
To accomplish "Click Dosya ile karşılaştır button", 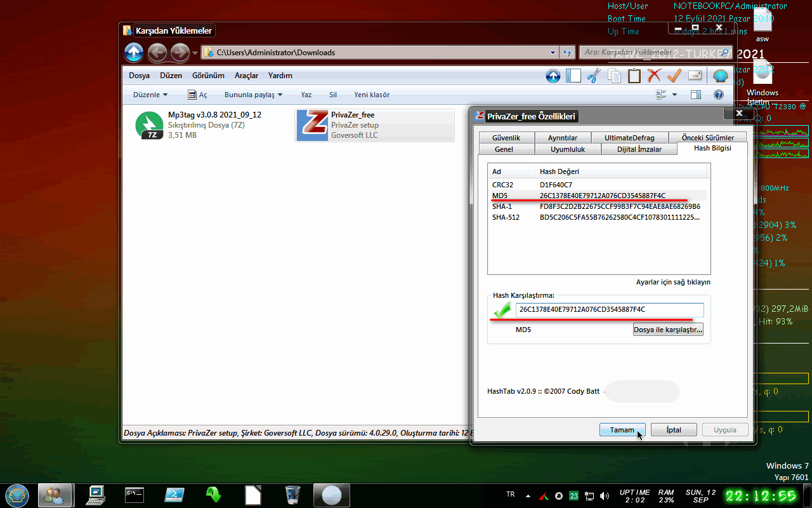I will (668, 330).
